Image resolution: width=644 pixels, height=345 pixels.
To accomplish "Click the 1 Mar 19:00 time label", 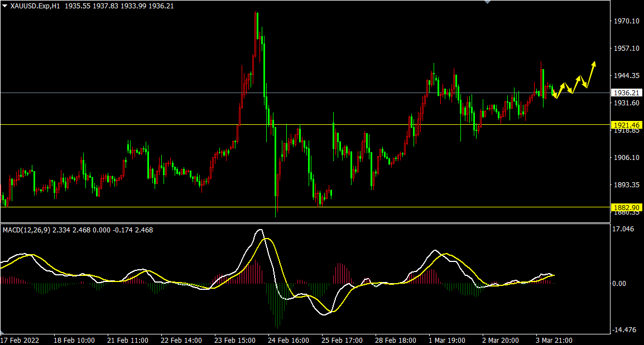I will pyautogui.click(x=447, y=341).
